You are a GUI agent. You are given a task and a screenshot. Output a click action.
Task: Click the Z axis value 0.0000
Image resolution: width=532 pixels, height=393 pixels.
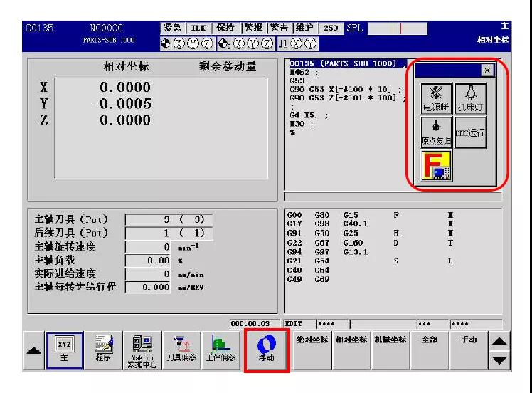point(125,120)
